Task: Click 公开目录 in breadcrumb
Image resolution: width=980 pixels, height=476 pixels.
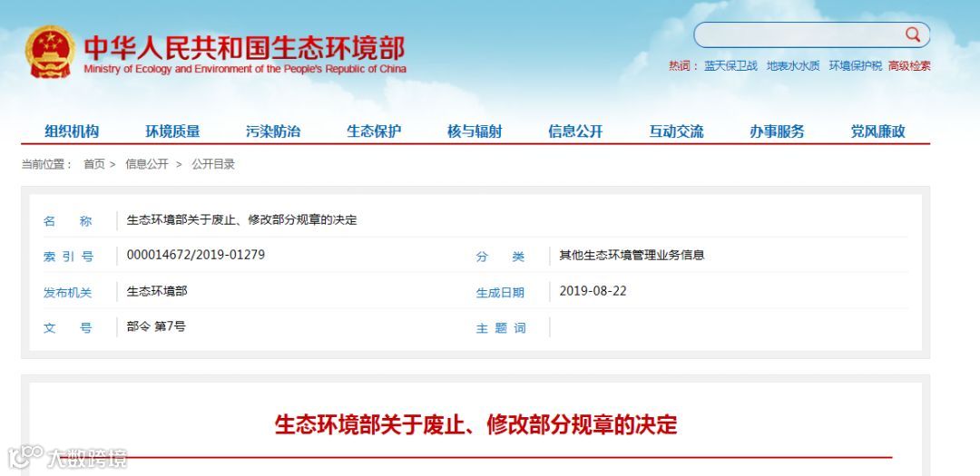Action: (213, 164)
